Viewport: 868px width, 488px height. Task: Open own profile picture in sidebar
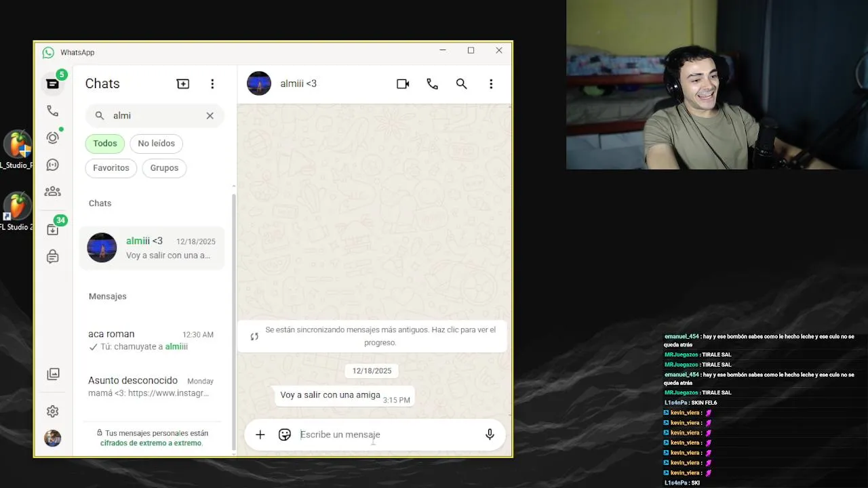52,438
